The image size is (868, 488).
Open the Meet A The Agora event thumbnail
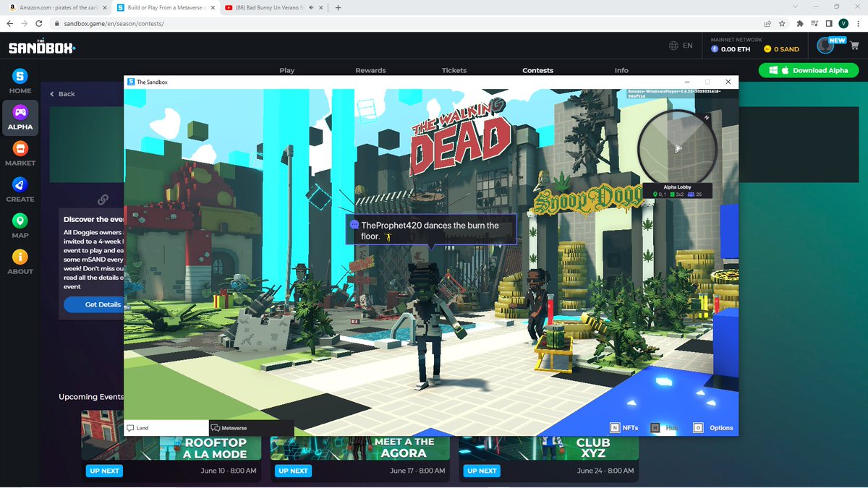pyautogui.click(x=359, y=448)
